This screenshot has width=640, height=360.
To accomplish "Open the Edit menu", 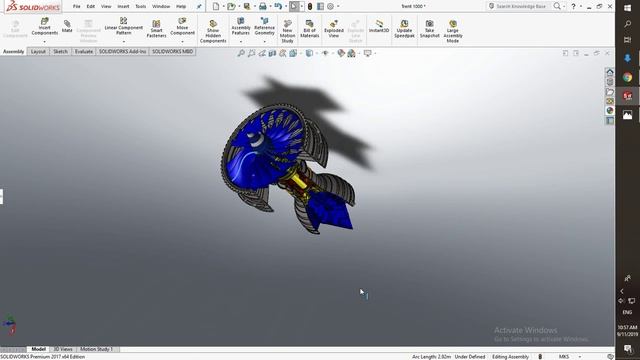I will (x=91, y=6).
